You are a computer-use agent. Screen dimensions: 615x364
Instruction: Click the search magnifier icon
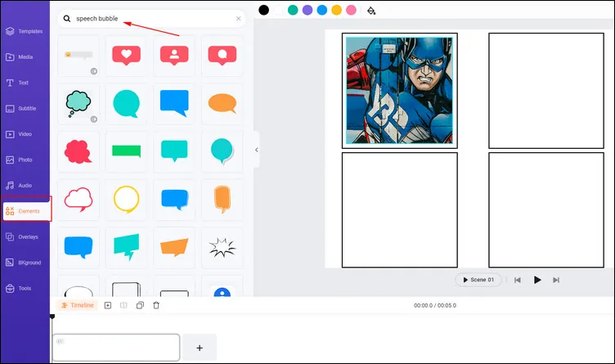click(67, 19)
